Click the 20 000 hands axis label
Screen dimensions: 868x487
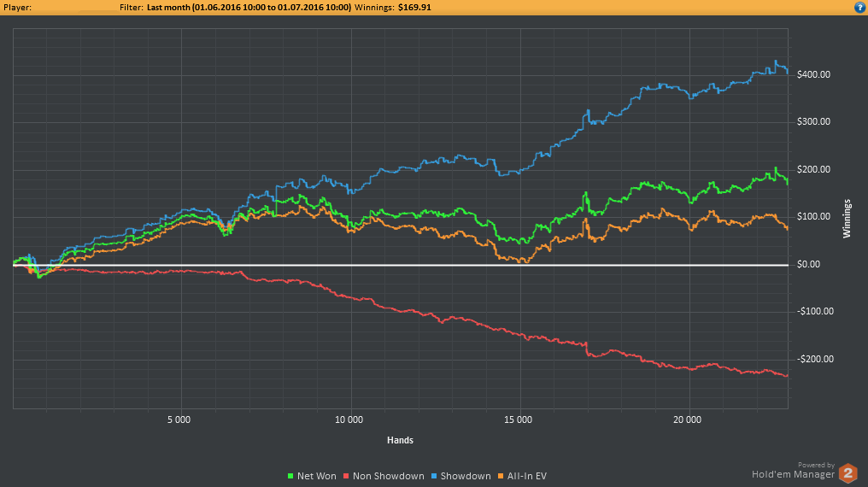(x=687, y=420)
